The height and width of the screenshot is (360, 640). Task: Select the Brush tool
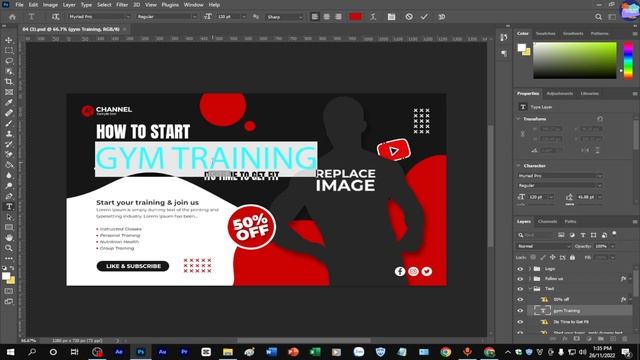click(x=9, y=123)
